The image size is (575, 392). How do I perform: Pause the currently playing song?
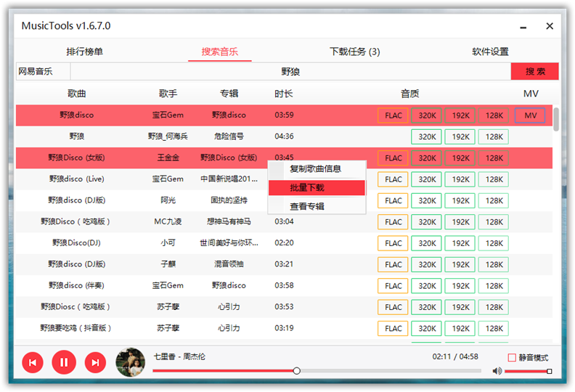click(64, 362)
